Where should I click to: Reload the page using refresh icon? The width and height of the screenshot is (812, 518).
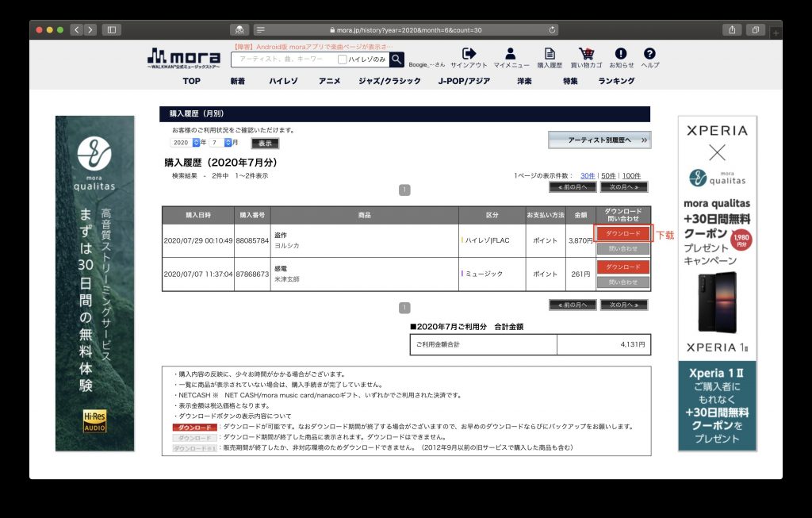tap(552, 30)
